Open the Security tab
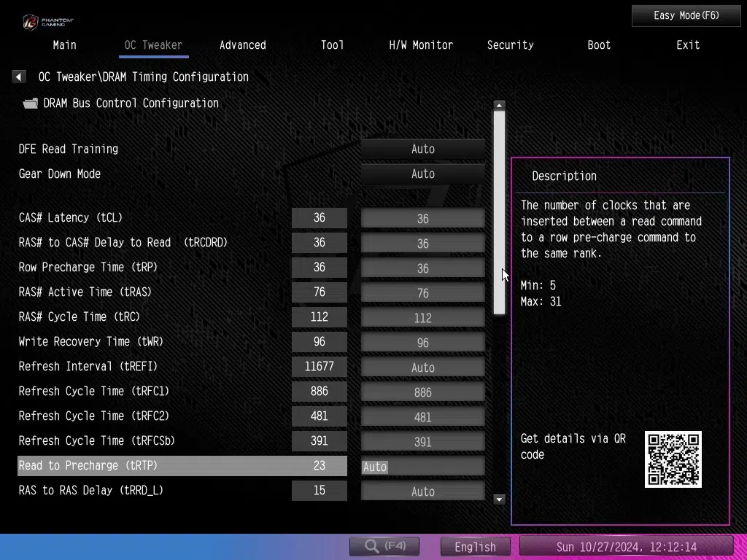This screenshot has height=560, width=747. (x=510, y=45)
